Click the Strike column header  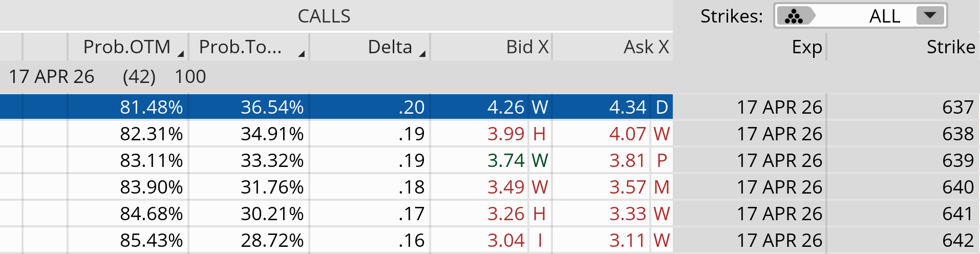950,47
